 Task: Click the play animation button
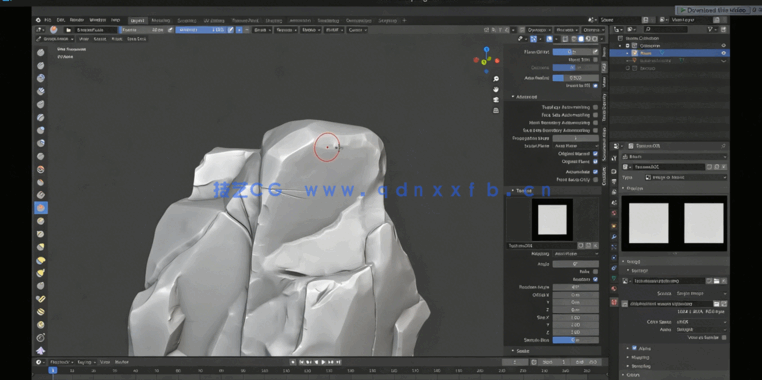[x=324, y=363]
